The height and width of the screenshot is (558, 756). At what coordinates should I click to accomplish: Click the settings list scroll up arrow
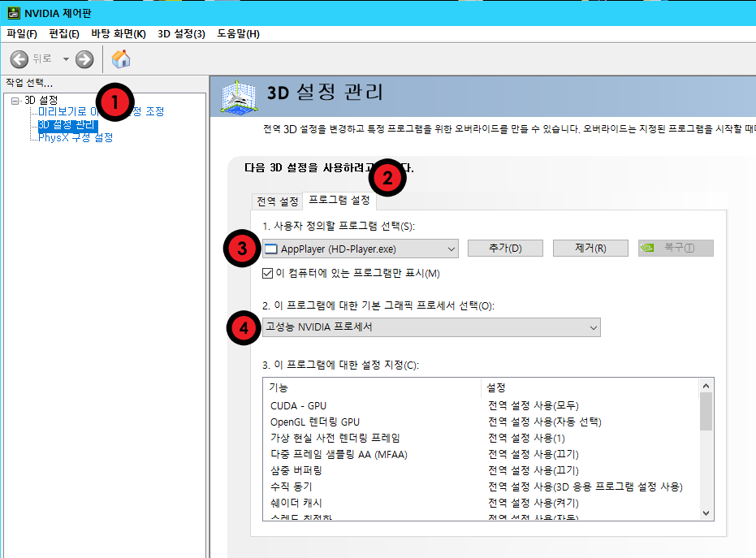[706, 386]
